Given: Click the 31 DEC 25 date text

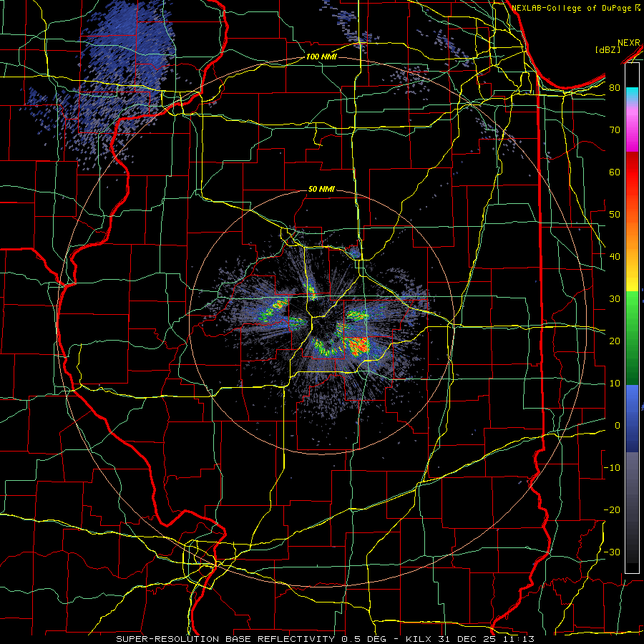Looking at the screenshot, I should (466, 639).
